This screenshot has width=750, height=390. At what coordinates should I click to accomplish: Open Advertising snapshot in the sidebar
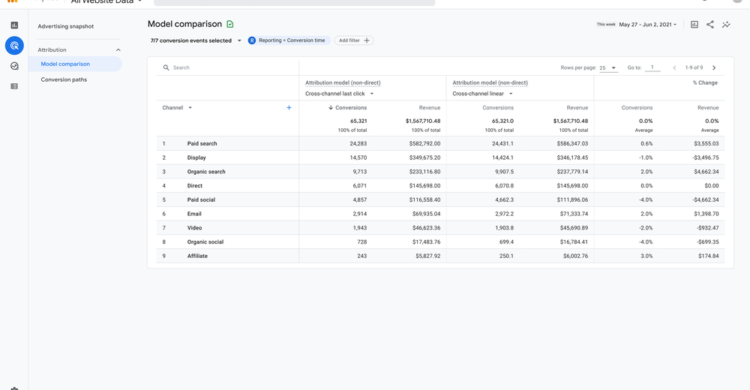tap(66, 26)
